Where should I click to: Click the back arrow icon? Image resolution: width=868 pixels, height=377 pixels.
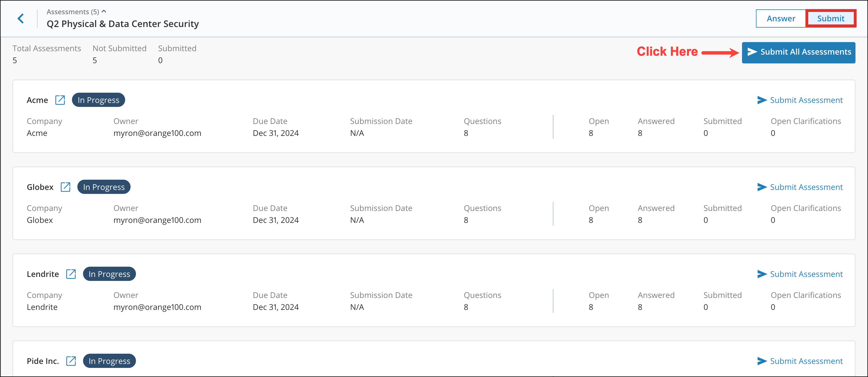pos(21,18)
